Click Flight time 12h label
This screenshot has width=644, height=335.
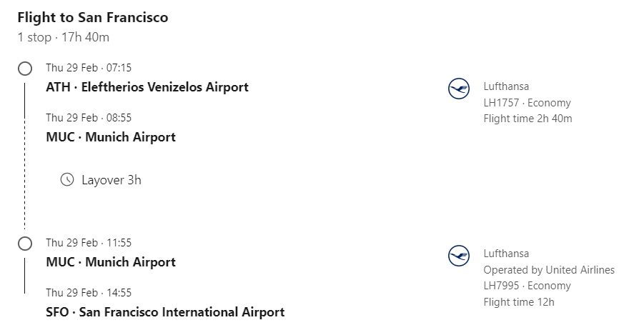[x=519, y=302]
